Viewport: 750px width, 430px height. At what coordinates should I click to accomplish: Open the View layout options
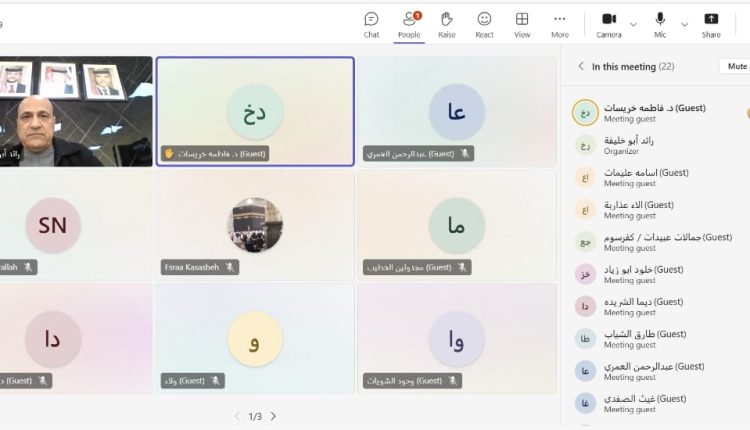pyautogui.click(x=522, y=24)
